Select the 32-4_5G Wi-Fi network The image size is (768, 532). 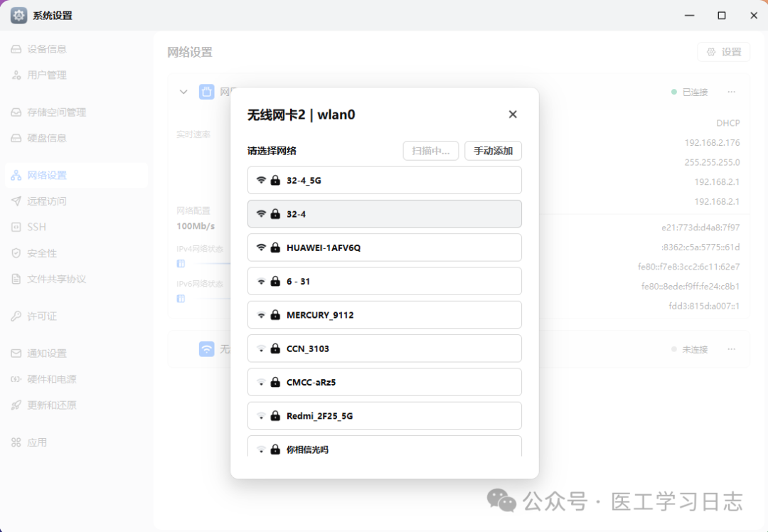tap(384, 181)
